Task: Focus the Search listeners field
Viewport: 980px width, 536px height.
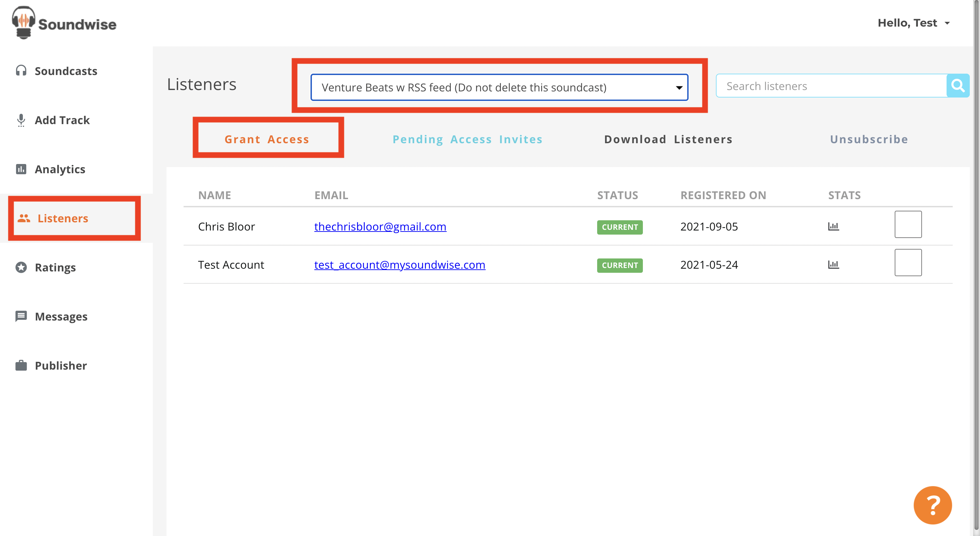Action: (831, 86)
